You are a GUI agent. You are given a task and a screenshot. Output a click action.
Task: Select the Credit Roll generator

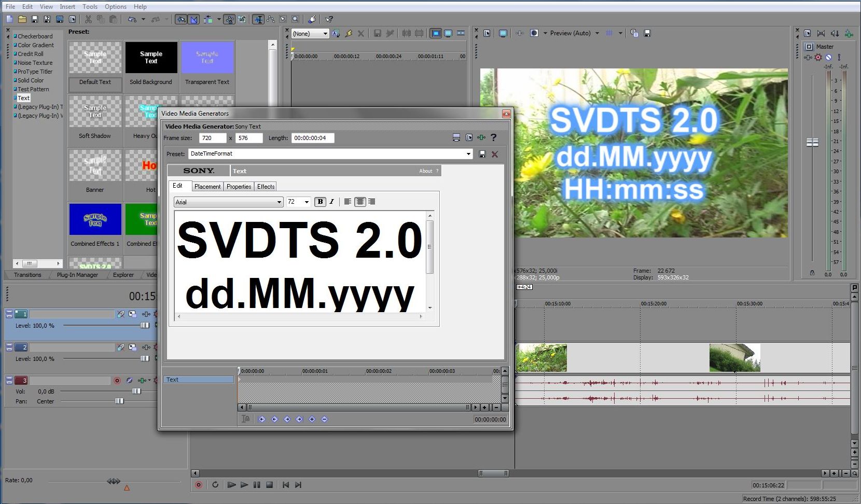pyautogui.click(x=31, y=54)
